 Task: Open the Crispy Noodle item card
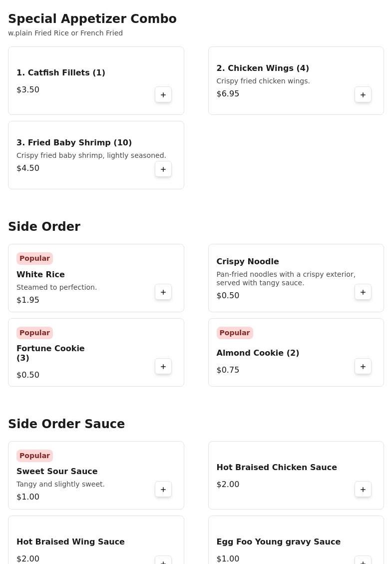click(296, 278)
